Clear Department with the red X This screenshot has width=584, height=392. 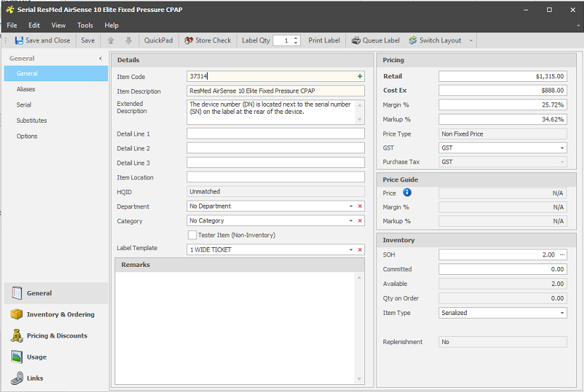pyautogui.click(x=359, y=206)
